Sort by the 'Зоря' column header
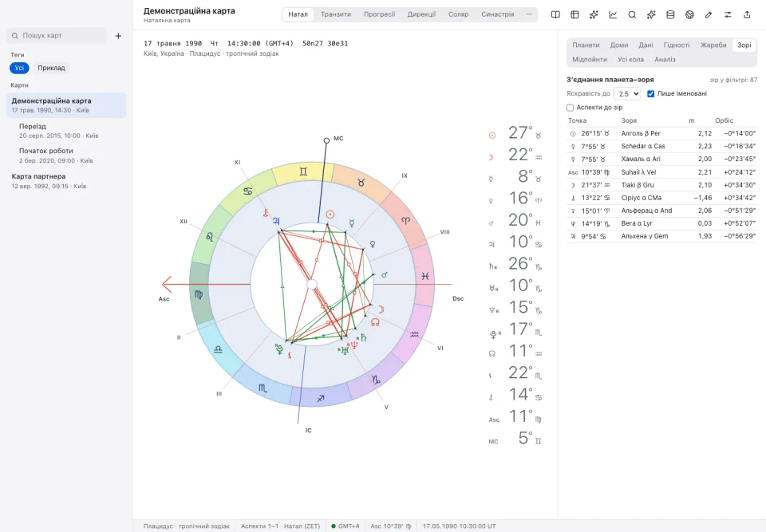The width and height of the screenshot is (766, 532). pos(629,120)
